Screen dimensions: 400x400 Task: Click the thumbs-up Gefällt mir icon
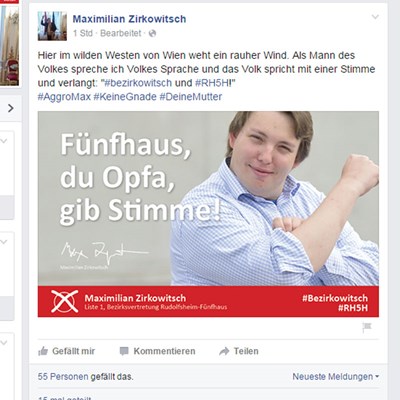click(43, 351)
